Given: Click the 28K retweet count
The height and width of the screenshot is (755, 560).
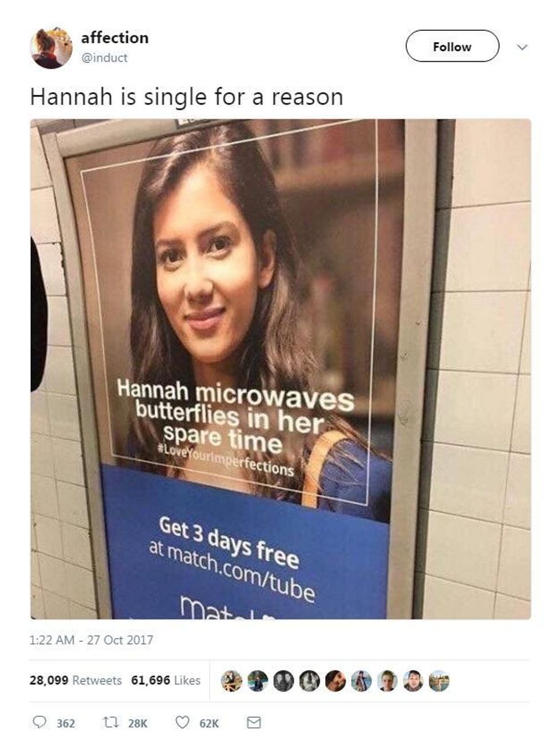Looking at the screenshot, I should pyautogui.click(x=138, y=724).
